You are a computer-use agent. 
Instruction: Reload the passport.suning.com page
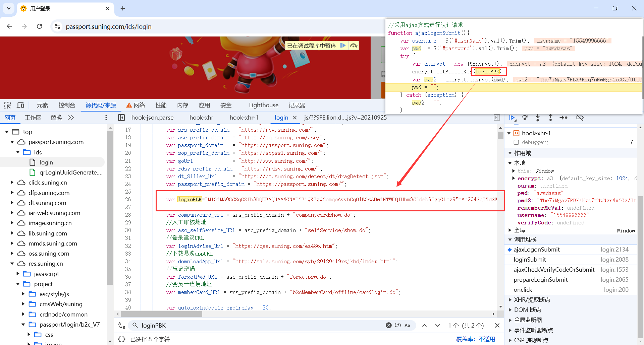click(39, 26)
